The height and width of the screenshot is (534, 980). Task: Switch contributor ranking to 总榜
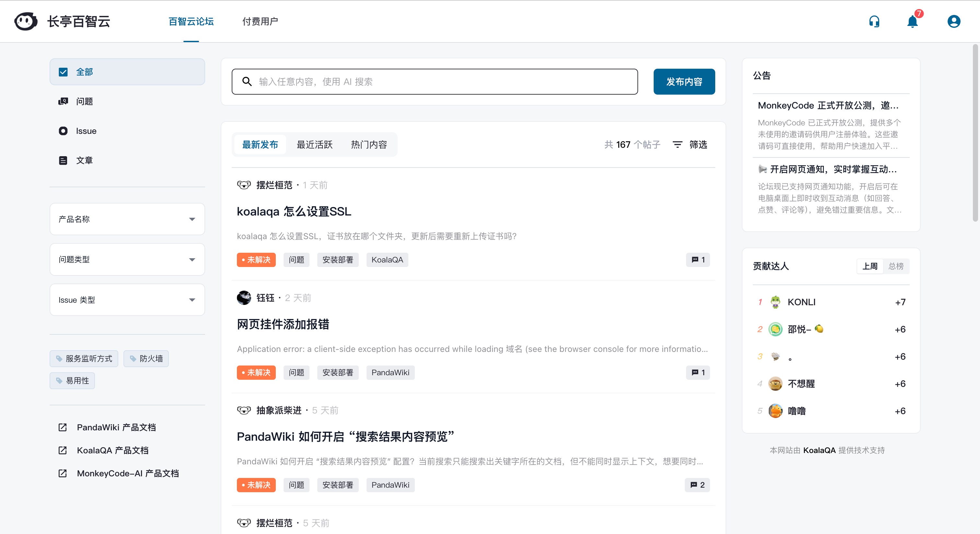pyautogui.click(x=895, y=266)
